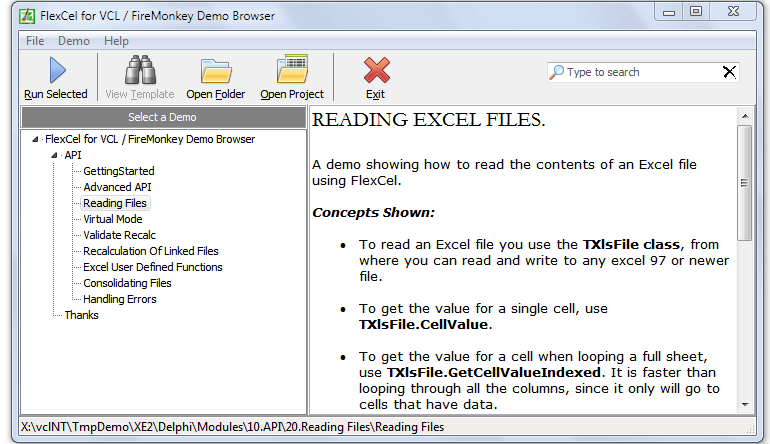Clear search with the X icon
The width and height of the screenshot is (770, 444).
coord(729,72)
